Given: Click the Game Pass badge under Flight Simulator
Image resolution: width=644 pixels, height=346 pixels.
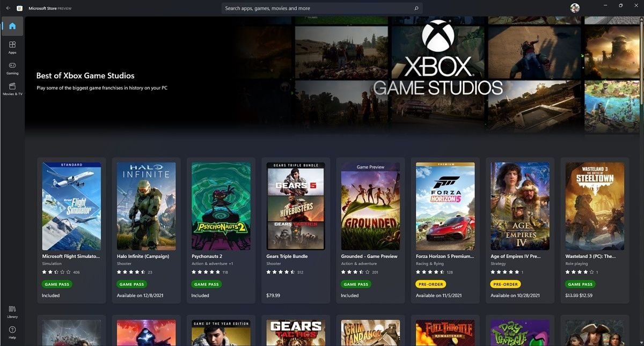Looking at the screenshot, I should click(x=56, y=284).
